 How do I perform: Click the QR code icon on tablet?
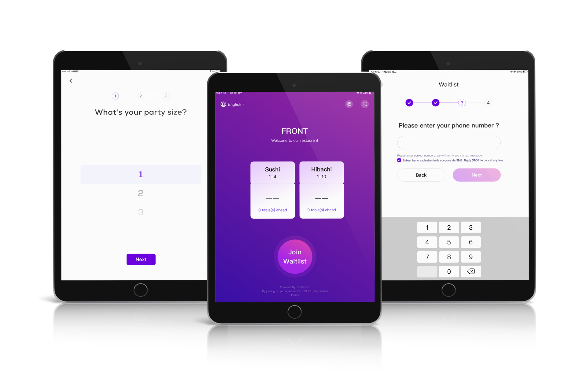349,104
